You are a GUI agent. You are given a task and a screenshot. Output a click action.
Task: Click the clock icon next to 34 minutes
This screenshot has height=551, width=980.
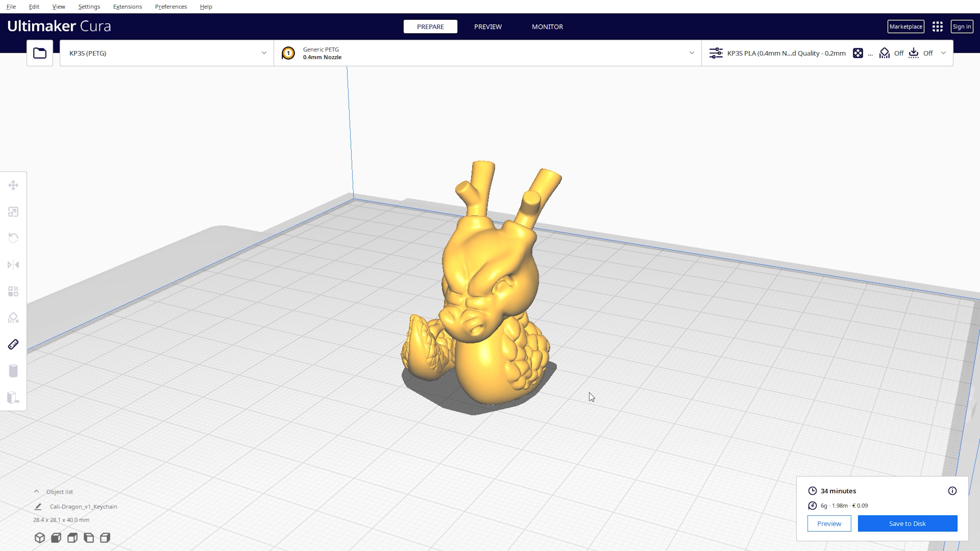[x=813, y=491]
